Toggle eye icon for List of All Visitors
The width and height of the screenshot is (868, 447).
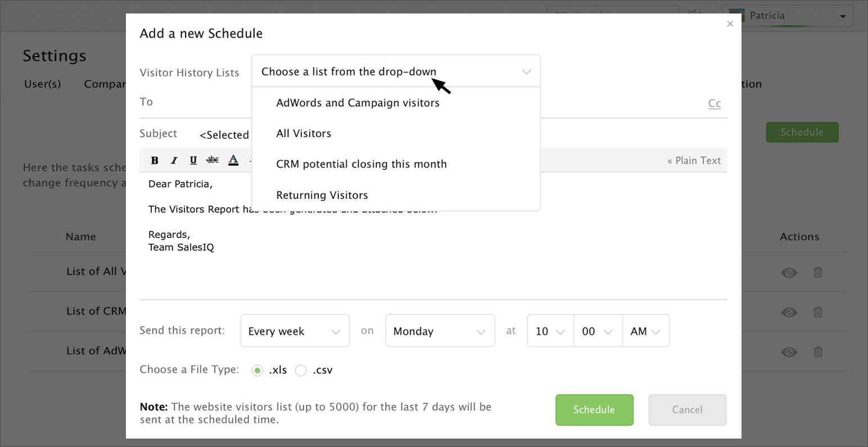tap(789, 273)
